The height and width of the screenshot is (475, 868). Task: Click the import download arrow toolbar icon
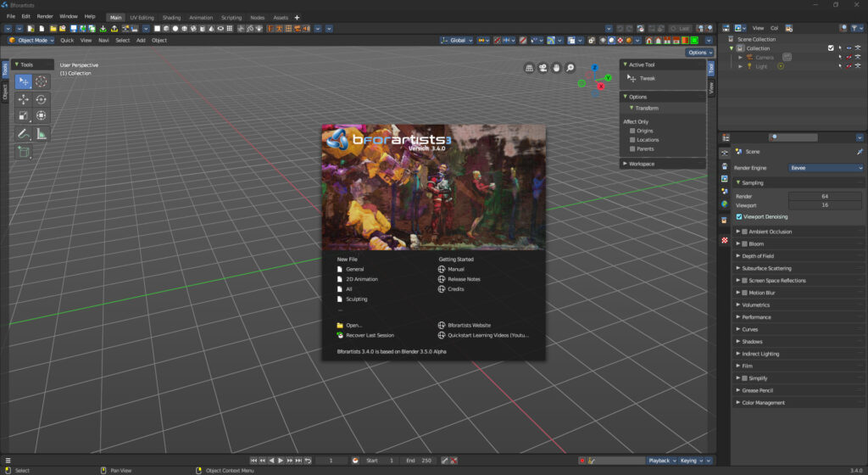pos(103,29)
